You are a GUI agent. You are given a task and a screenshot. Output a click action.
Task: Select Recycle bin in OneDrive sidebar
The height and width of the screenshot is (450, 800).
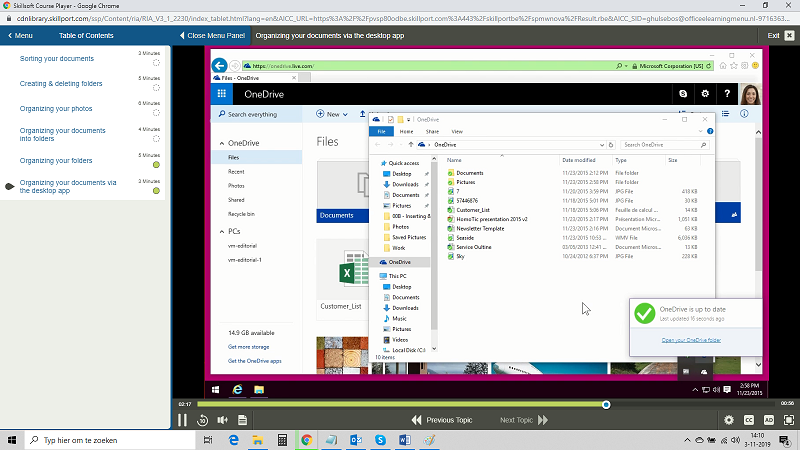tap(241, 214)
